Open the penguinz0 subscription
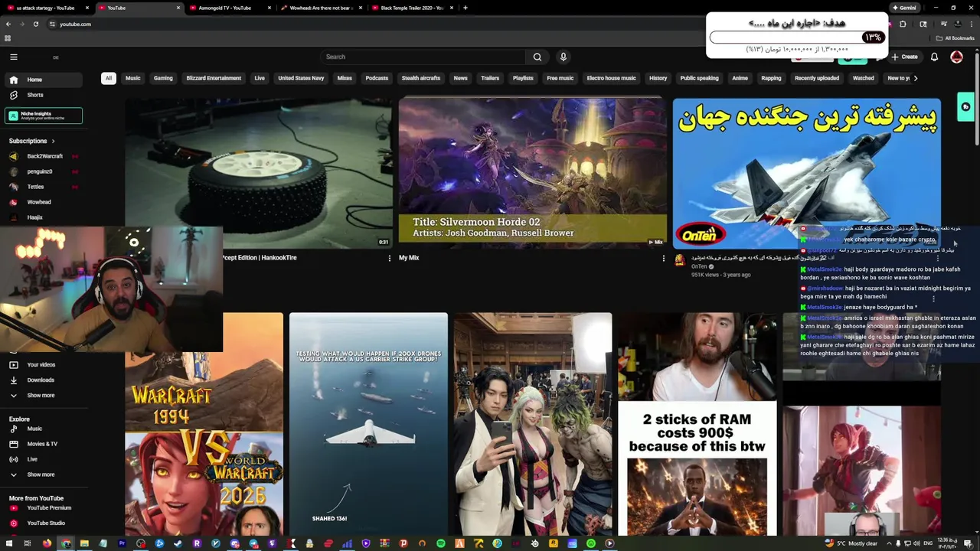 coord(44,171)
